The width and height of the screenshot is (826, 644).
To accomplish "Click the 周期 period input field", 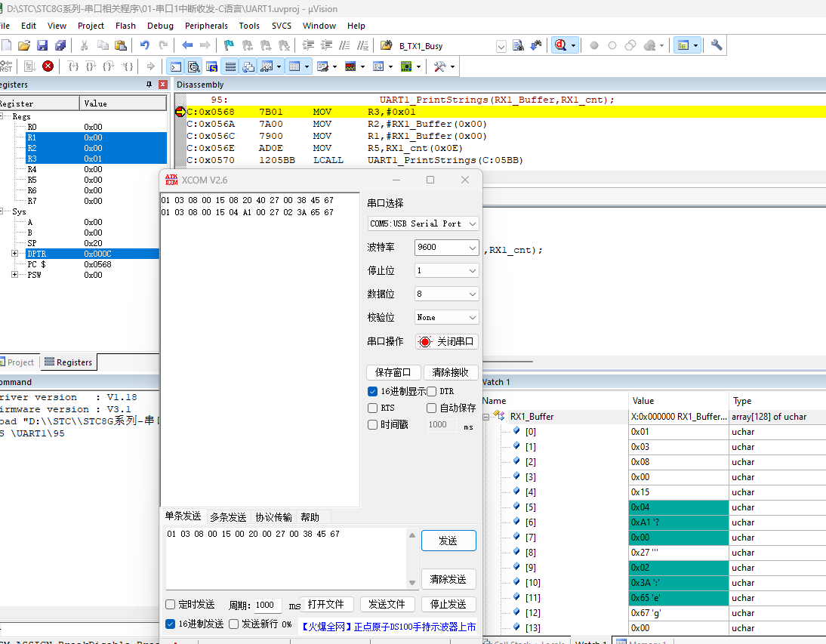I will pos(267,605).
